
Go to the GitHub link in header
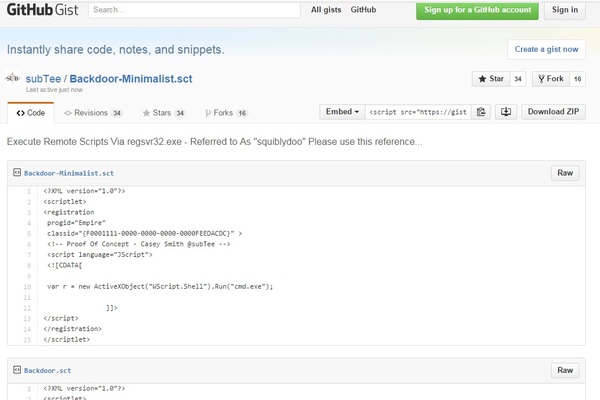click(x=363, y=10)
